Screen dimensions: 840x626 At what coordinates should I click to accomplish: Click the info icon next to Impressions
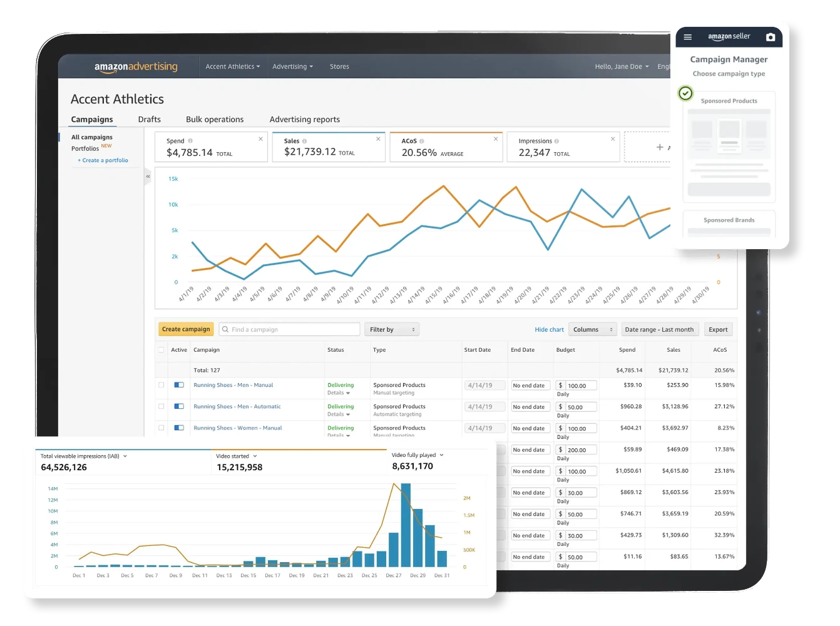556,141
